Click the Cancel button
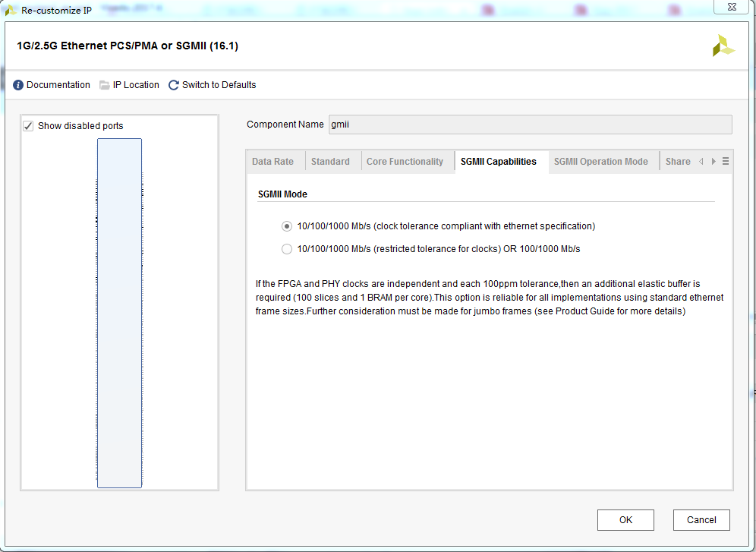 pos(701,519)
